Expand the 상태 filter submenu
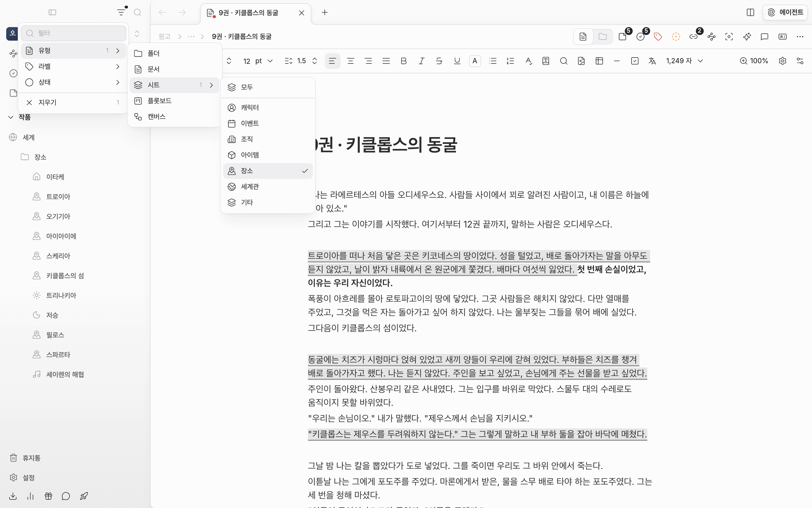The width and height of the screenshot is (812, 508). click(73, 82)
